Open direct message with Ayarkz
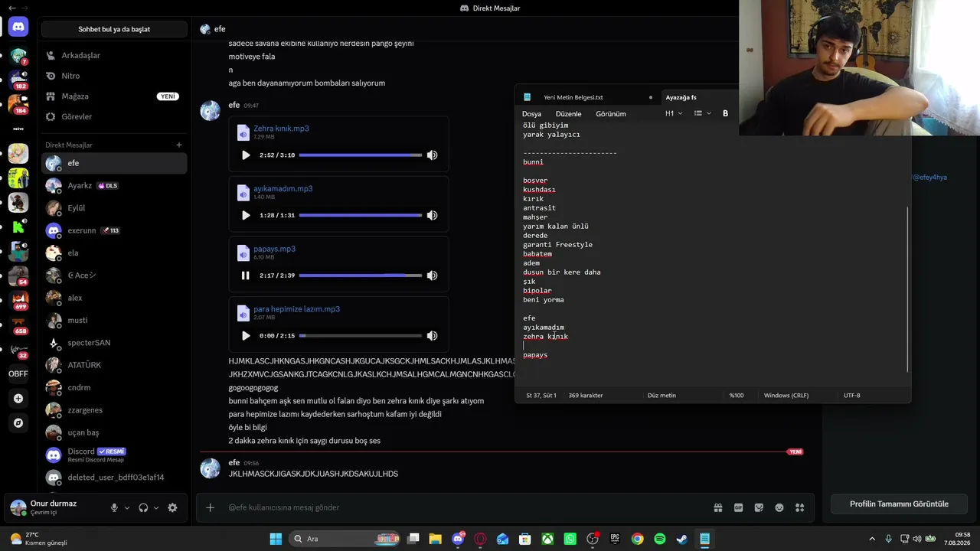This screenshot has height=551, width=980. pyautogui.click(x=114, y=185)
